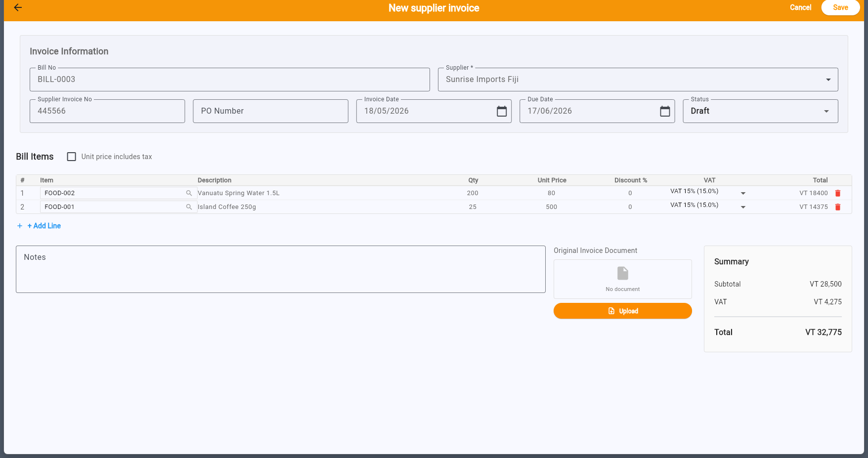Go back using the arrow icon
The width and height of the screenshot is (868, 458).
(x=18, y=7)
